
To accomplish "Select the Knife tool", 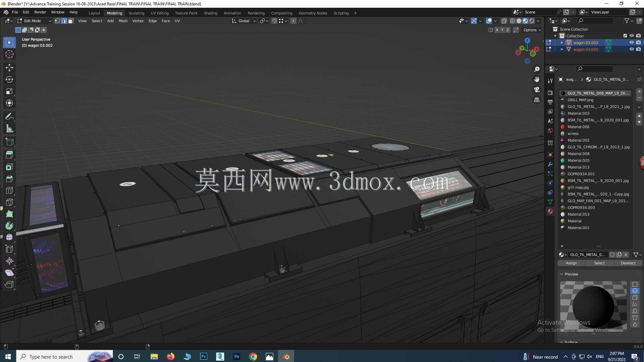I will point(9,202).
